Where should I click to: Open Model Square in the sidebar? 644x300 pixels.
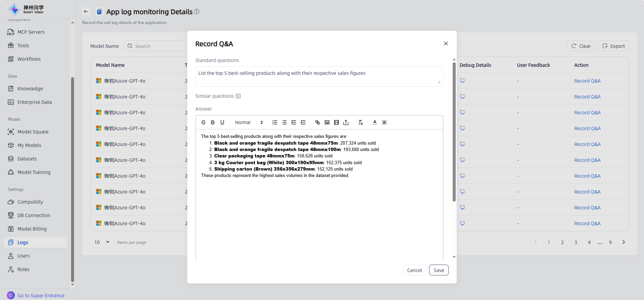point(33,132)
